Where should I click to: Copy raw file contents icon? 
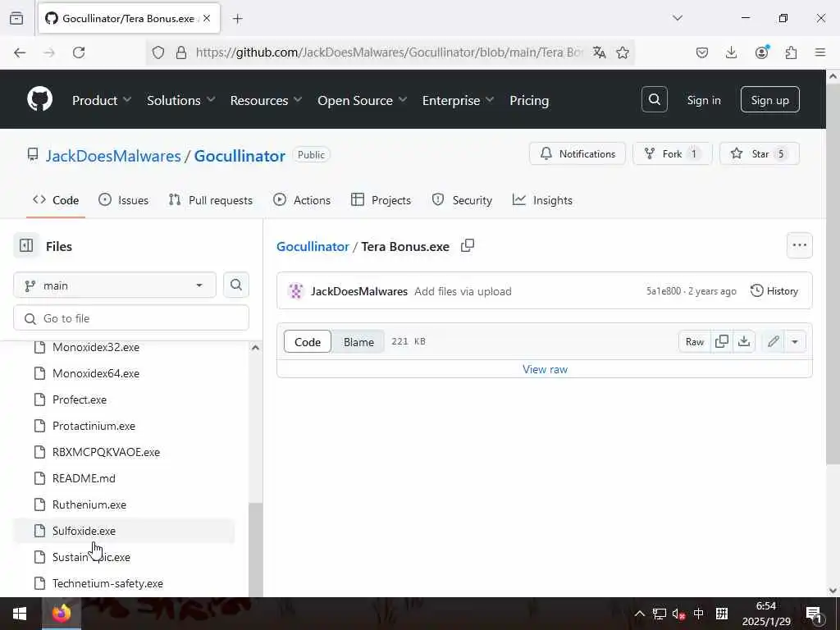click(x=722, y=341)
